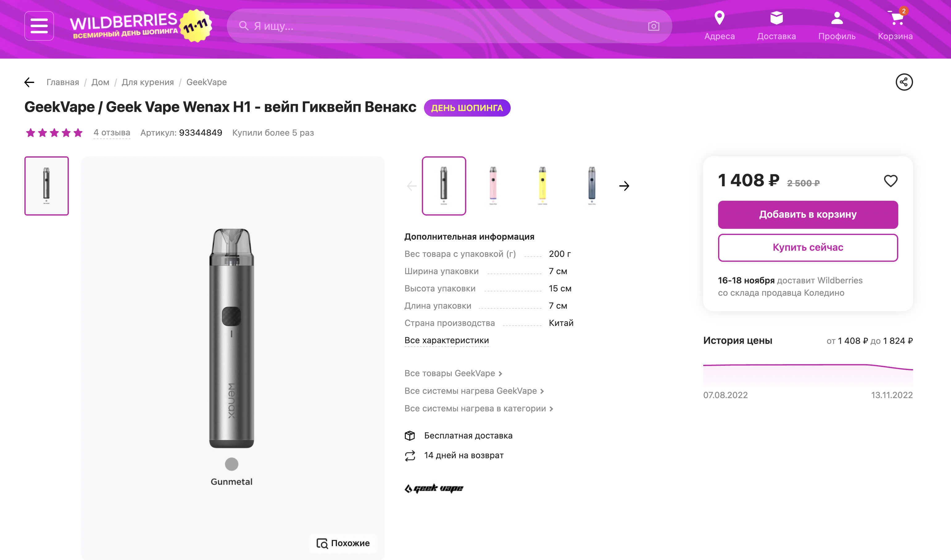Go to Дом breadcrumb
The width and height of the screenshot is (951, 560).
click(100, 82)
